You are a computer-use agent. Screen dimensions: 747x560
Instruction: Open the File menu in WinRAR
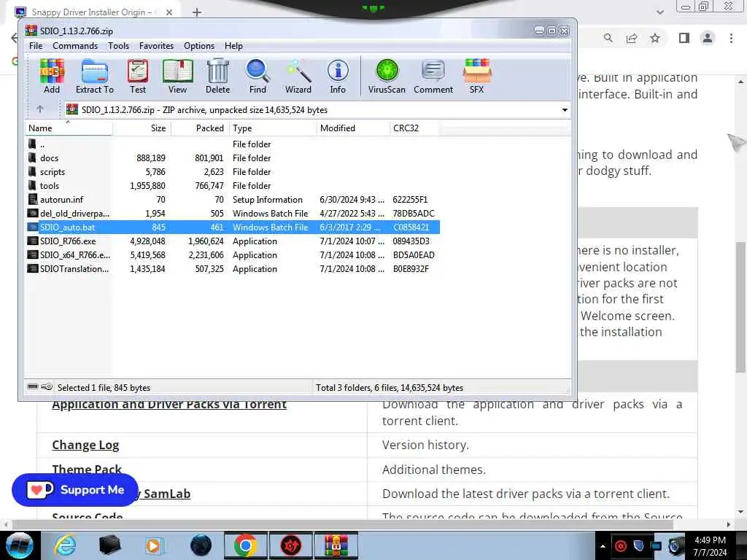coord(36,46)
